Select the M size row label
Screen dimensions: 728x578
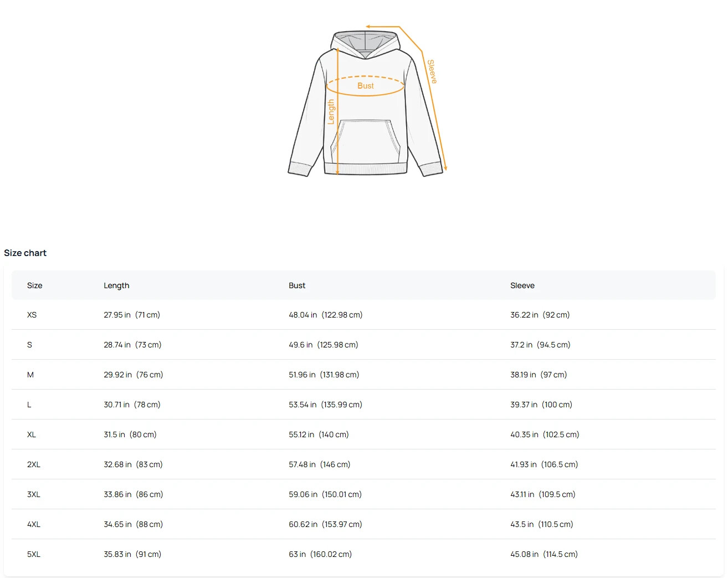coord(30,375)
